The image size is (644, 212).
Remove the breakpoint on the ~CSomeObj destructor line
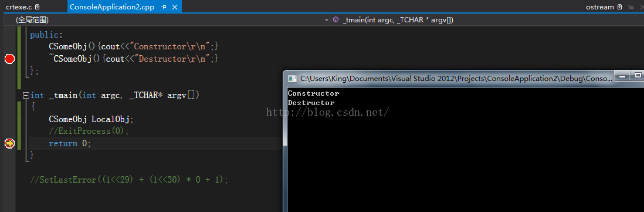coord(9,59)
